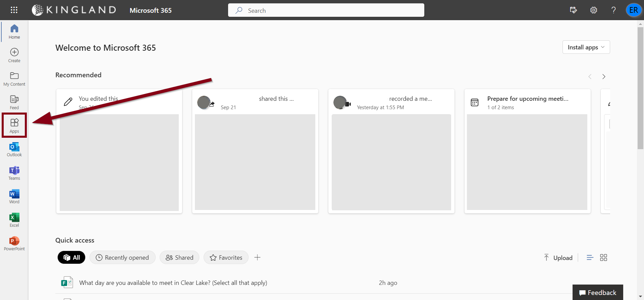Screen dimensions: 644x300
Task: Click the search magnifier icon
Action: coord(239,10)
